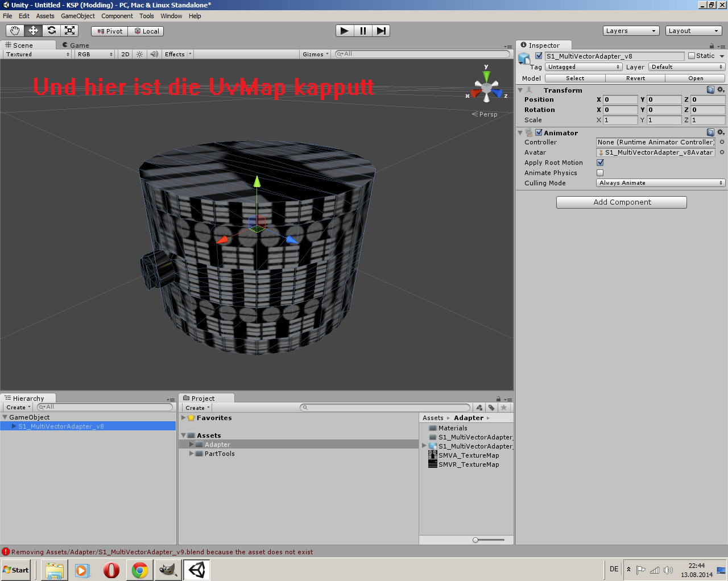Viewport: 728px width, 581px height.
Task: Open the Layers dropdown
Action: 630,31
